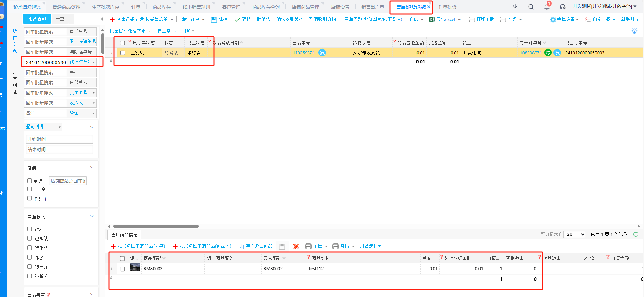644x297 pixels.
Task: Open the 绑定订单 dropdown
Action: point(193,19)
